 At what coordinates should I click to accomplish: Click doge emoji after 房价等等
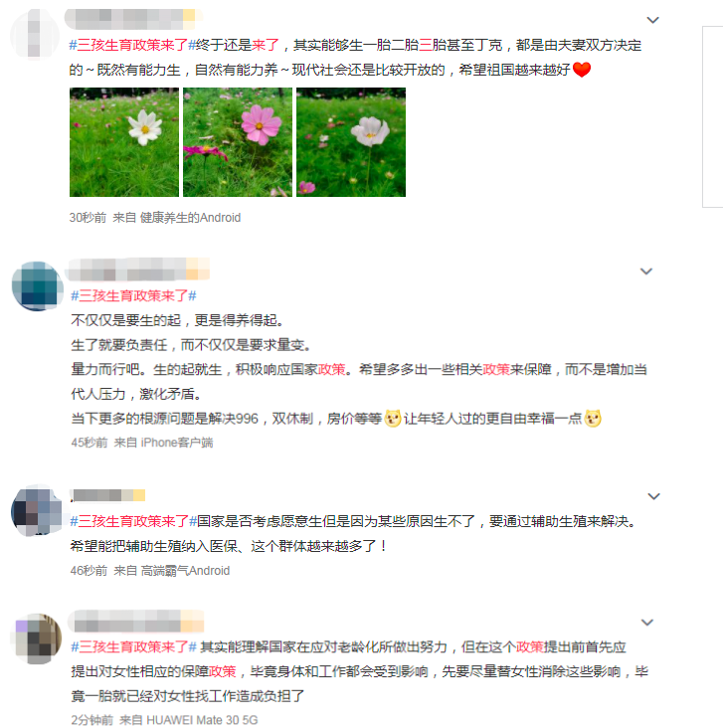point(393,419)
